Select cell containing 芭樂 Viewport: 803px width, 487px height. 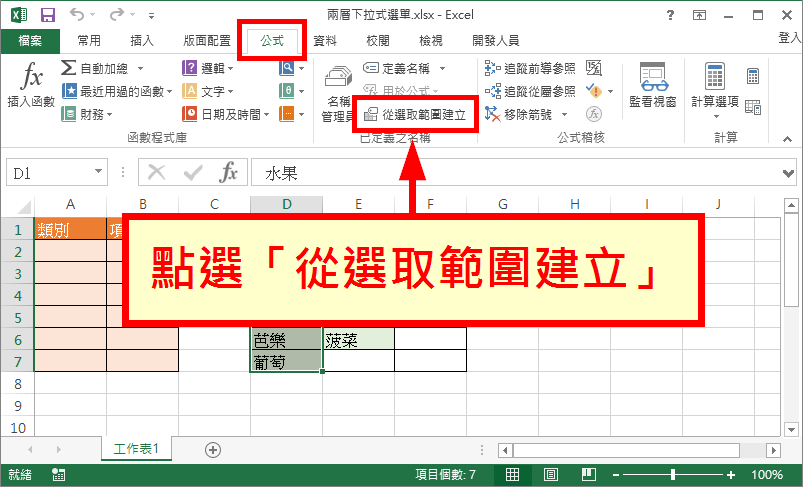coord(286,340)
